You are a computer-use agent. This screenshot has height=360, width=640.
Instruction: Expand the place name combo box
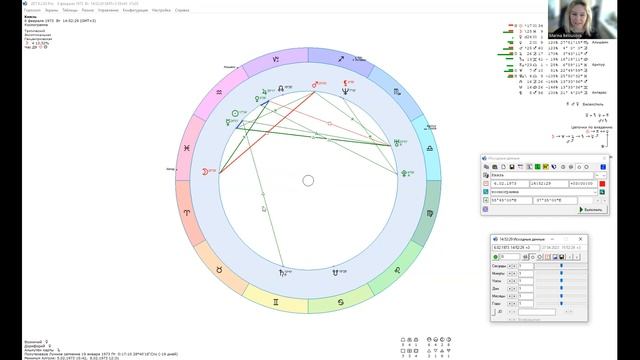pos(595,192)
